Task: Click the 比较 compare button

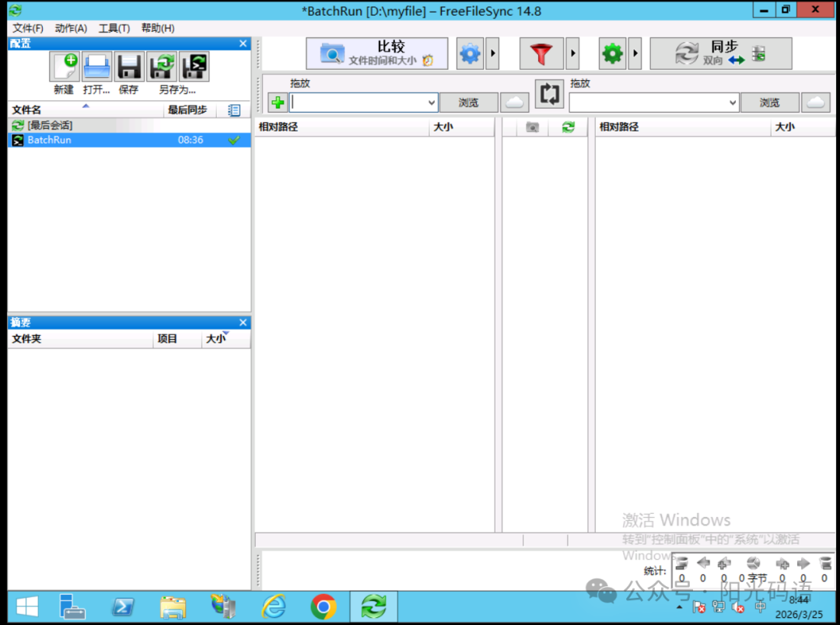Action: 377,54
